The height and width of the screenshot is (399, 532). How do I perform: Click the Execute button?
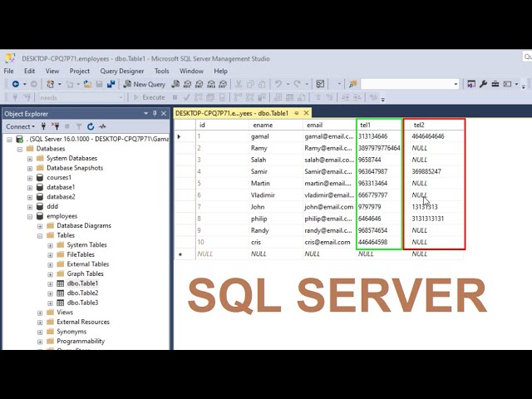pyautogui.click(x=150, y=98)
